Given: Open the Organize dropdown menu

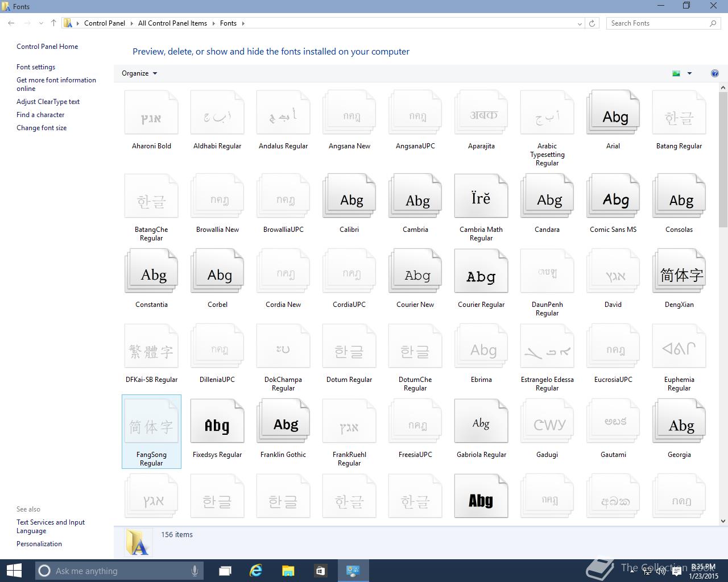Looking at the screenshot, I should (x=139, y=73).
